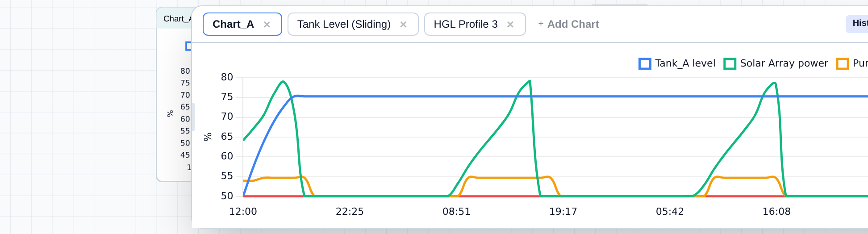The image size is (868, 234).
Task: Click the Add Chart button
Action: tap(568, 24)
